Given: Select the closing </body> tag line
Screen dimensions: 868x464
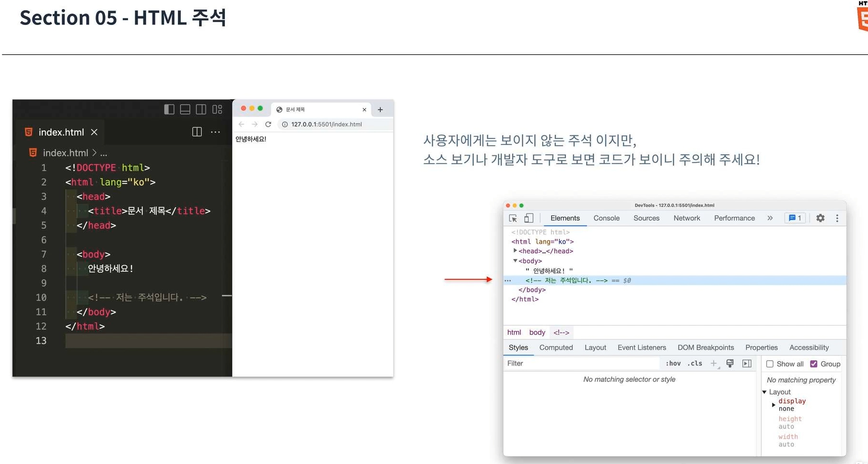Looking at the screenshot, I should pyautogui.click(x=532, y=290).
